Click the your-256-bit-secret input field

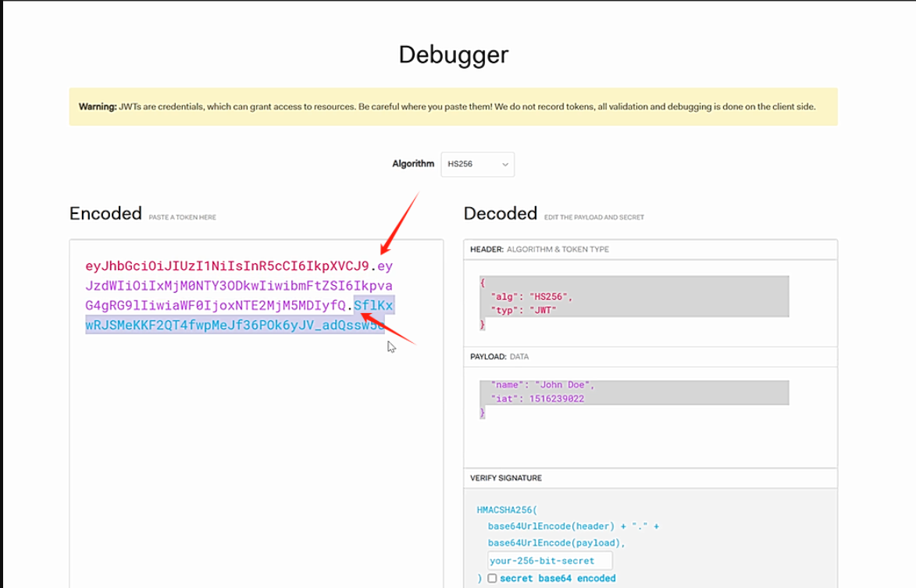(550, 561)
